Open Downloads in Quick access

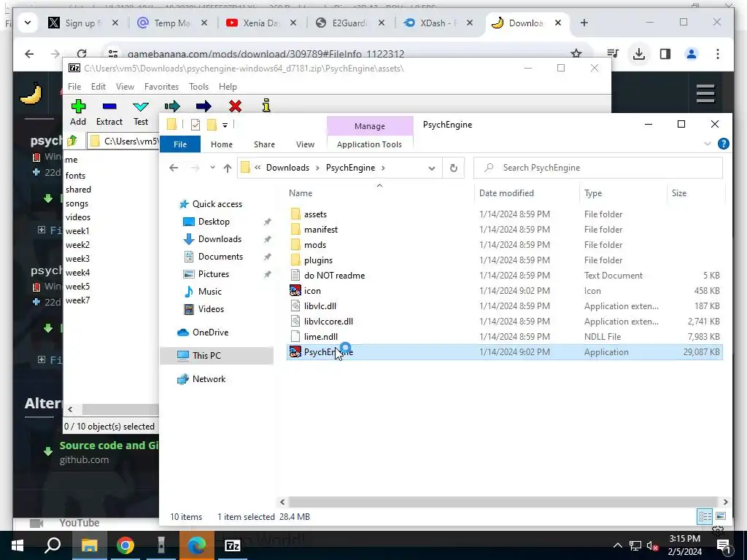click(x=220, y=239)
